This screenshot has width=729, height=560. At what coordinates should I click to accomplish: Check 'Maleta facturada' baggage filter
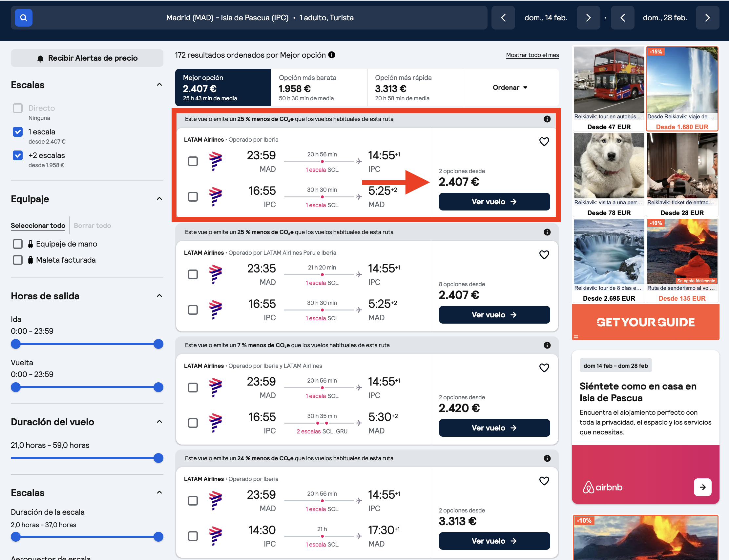[18, 260]
